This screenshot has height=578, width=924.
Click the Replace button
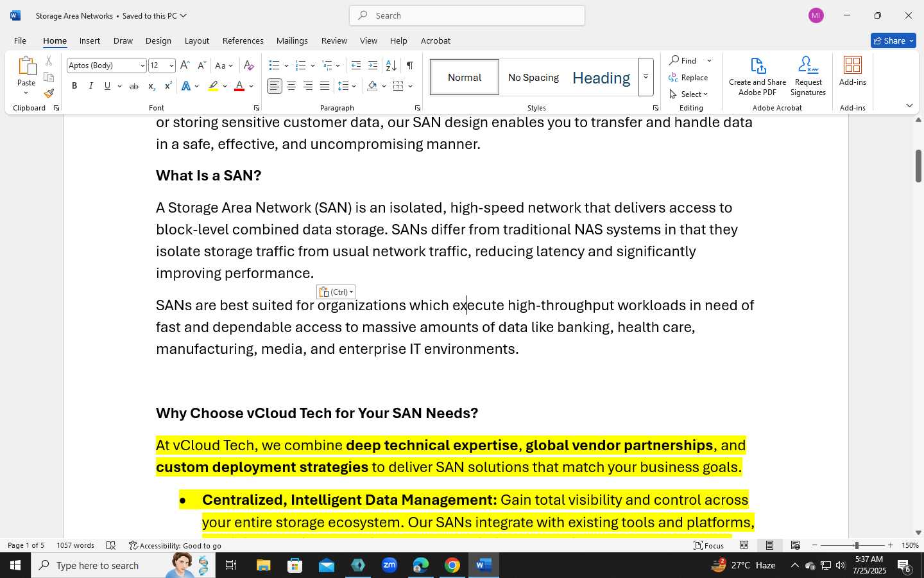[x=689, y=78]
